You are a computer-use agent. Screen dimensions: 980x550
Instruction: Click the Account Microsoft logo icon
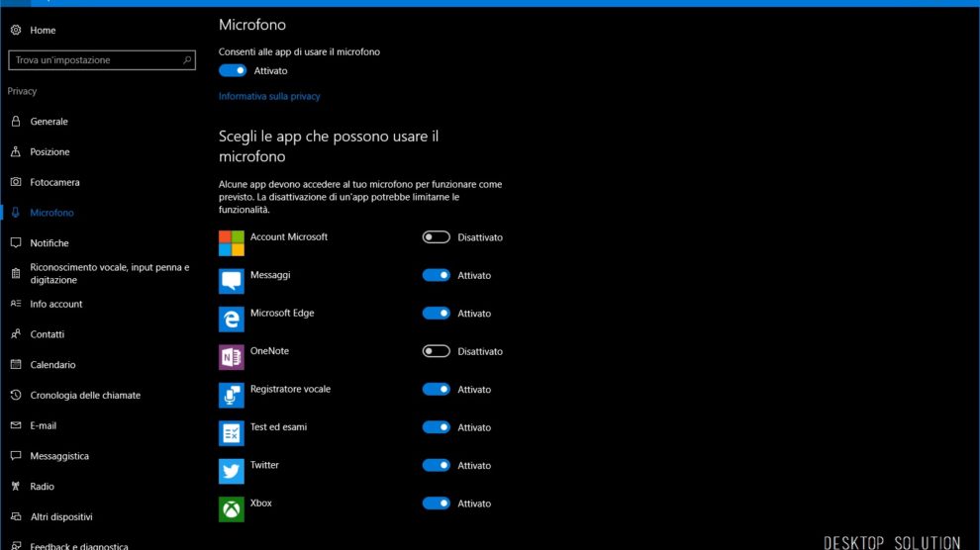(x=232, y=243)
